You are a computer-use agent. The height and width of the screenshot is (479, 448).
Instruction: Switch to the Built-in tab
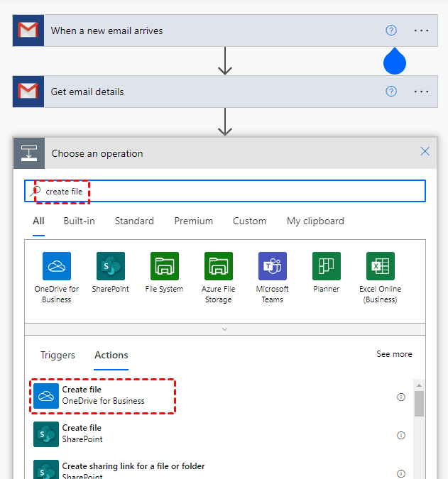click(x=79, y=221)
